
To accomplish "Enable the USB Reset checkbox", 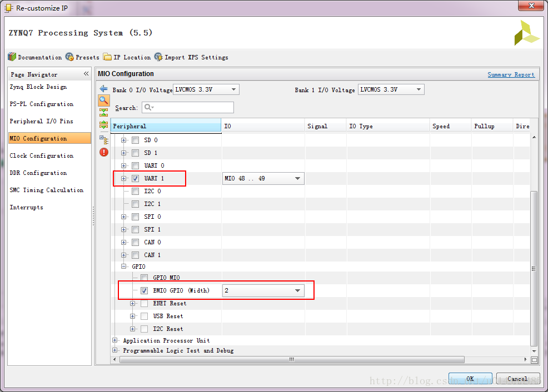I will (x=145, y=316).
